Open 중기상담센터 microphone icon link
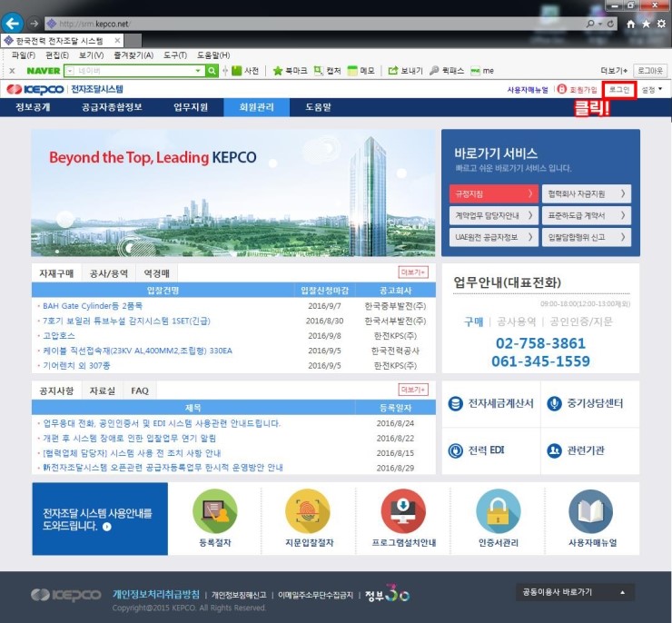Image resolution: width=672 pixels, height=623 pixels. pyautogui.click(x=554, y=403)
